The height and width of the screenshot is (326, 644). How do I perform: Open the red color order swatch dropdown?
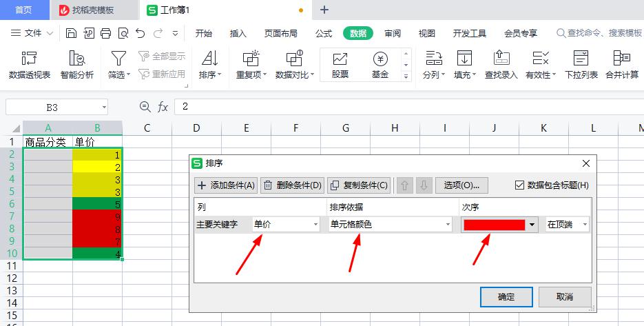coord(499,225)
